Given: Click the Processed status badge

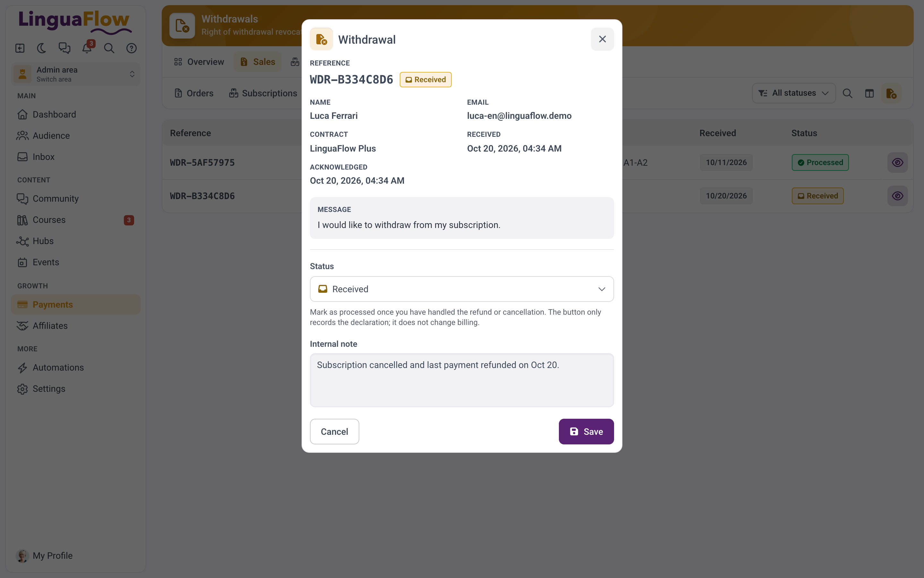Looking at the screenshot, I should pos(820,162).
